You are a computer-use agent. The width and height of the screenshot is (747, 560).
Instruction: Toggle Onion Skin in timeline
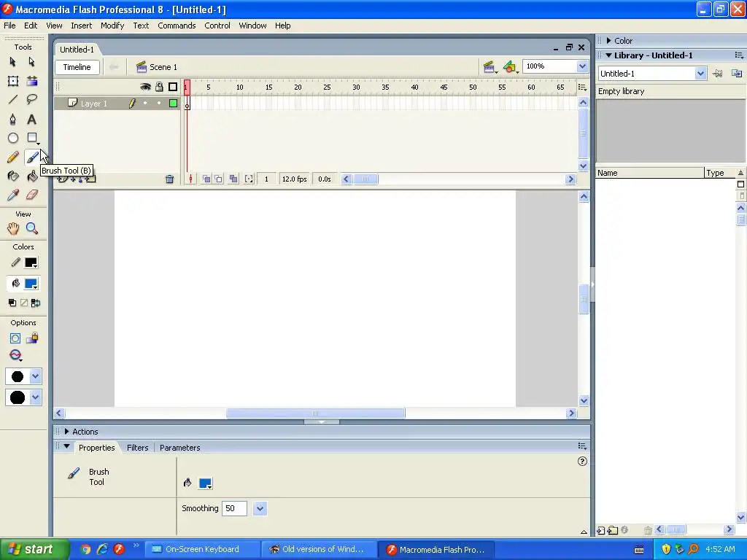pos(206,179)
